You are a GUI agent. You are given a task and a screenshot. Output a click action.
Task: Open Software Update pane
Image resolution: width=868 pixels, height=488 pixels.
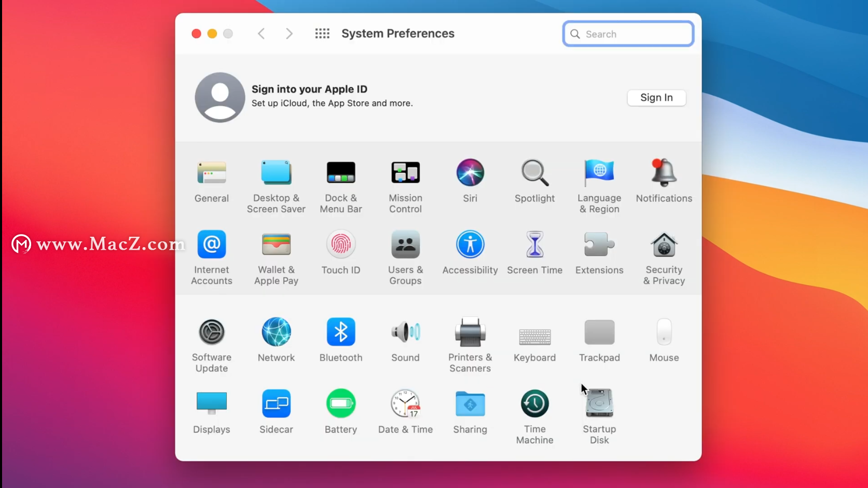pos(212,332)
